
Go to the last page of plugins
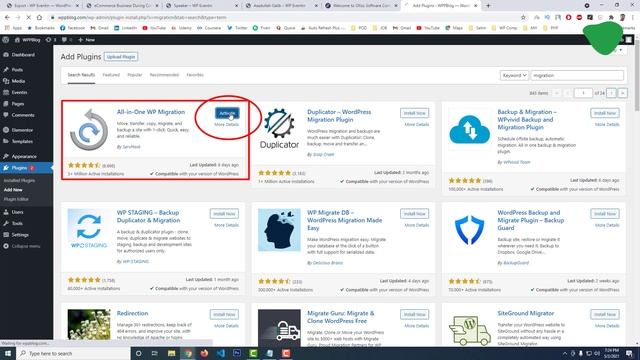tap(622, 93)
